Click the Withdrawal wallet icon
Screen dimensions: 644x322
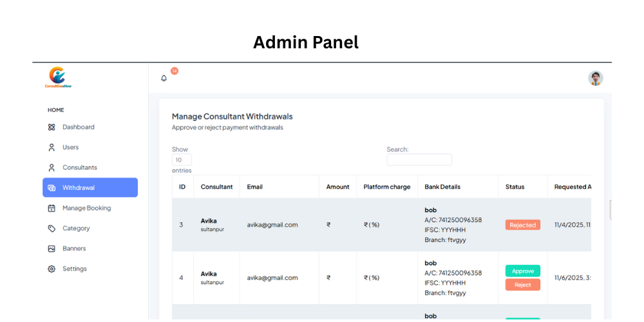pyautogui.click(x=52, y=187)
